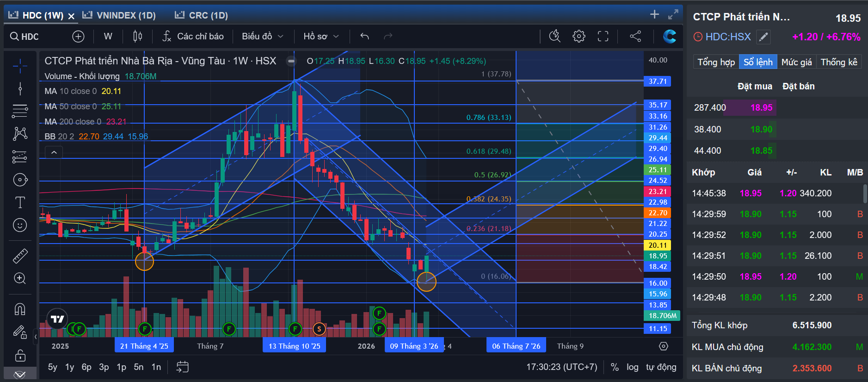Toggle log scale on price axis
868x382 pixels.
click(x=633, y=367)
